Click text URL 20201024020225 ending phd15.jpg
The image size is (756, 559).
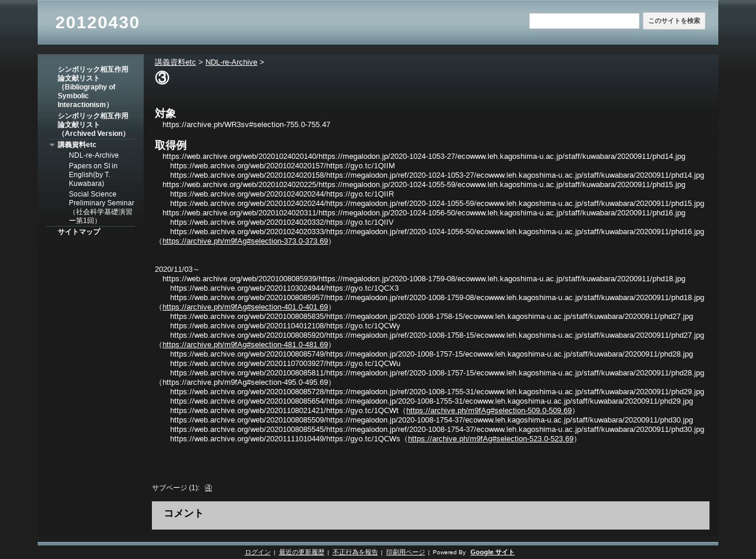424,185
